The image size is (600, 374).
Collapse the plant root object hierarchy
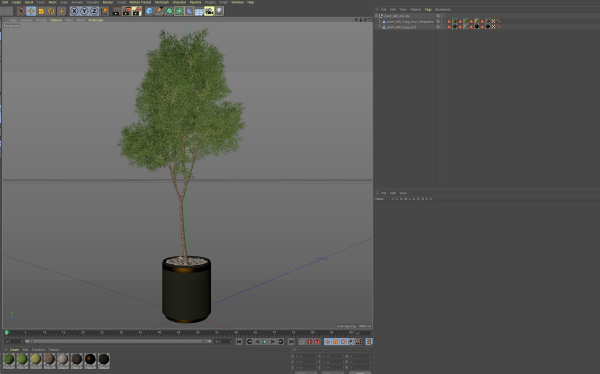[376, 16]
